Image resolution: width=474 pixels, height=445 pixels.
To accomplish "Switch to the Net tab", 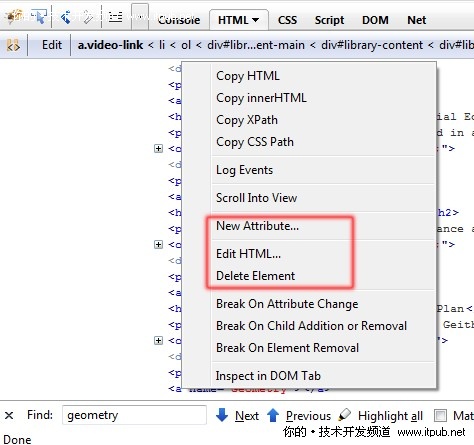I will click(416, 20).
